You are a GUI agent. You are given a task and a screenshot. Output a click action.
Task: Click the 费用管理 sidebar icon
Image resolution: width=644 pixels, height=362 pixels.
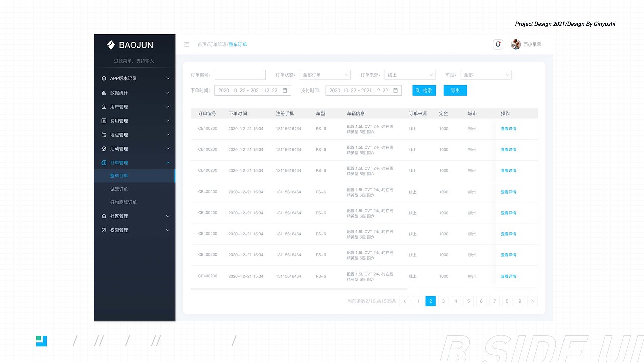click(104, 121)
